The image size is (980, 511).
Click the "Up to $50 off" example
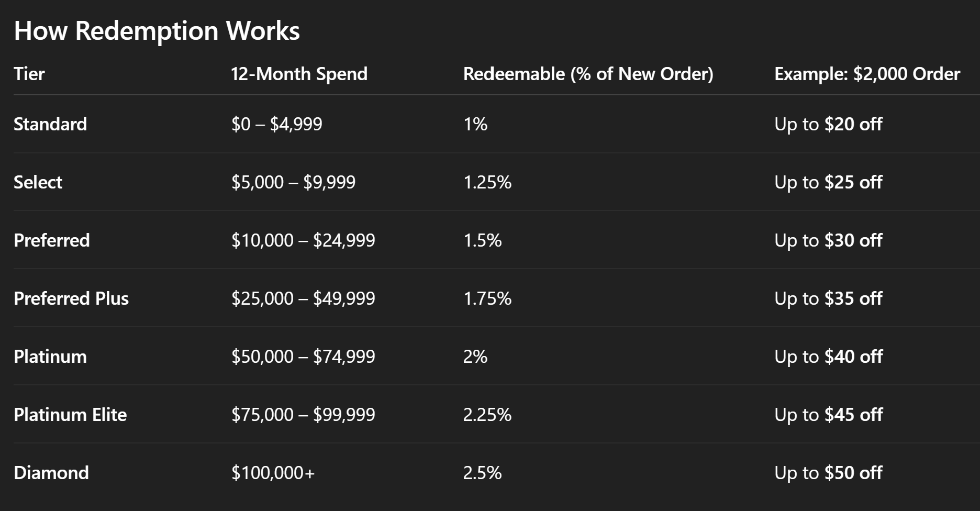(x=828, y=473)
